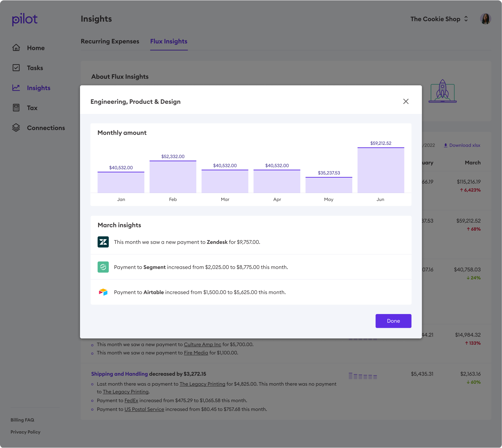Open the Privacy Policy link
The width and height of the screenshot is (502, 448).
[25, 432]
